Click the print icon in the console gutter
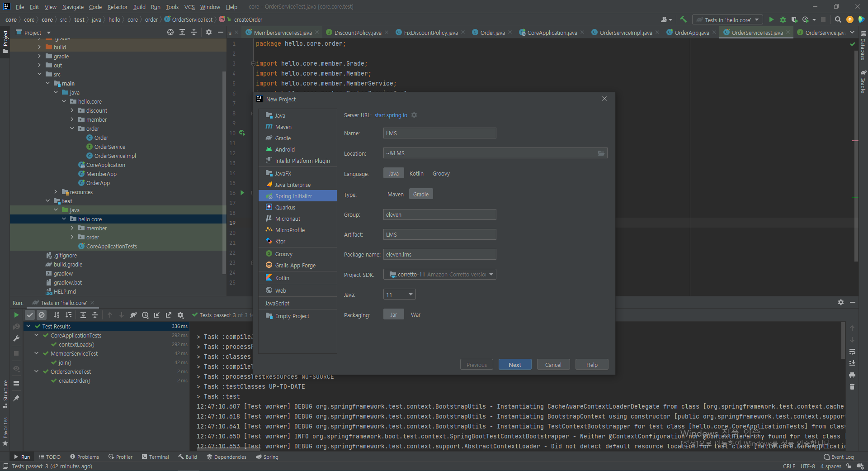The width and height of the screenshot is (868, 471). pyautogui.click(x=852, y=375)
